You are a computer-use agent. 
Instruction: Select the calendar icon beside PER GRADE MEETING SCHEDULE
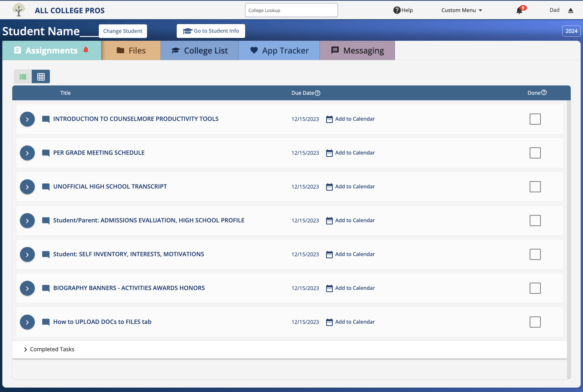(329, 153)
